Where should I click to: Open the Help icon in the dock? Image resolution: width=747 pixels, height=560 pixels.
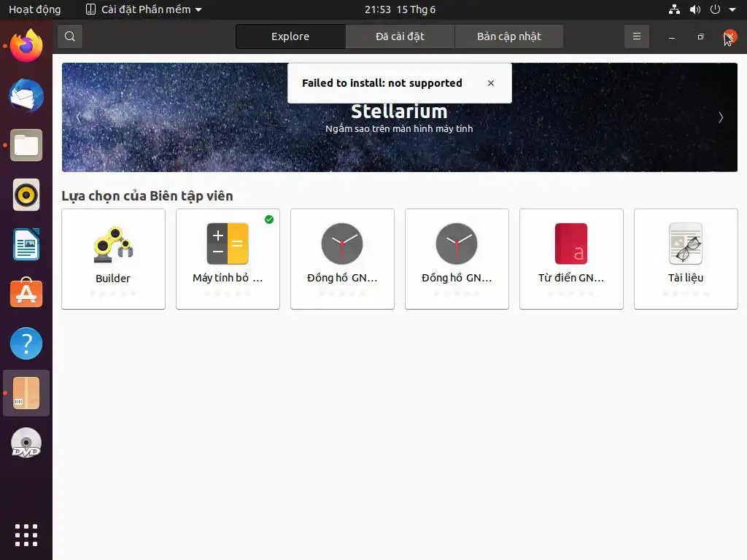26,343
